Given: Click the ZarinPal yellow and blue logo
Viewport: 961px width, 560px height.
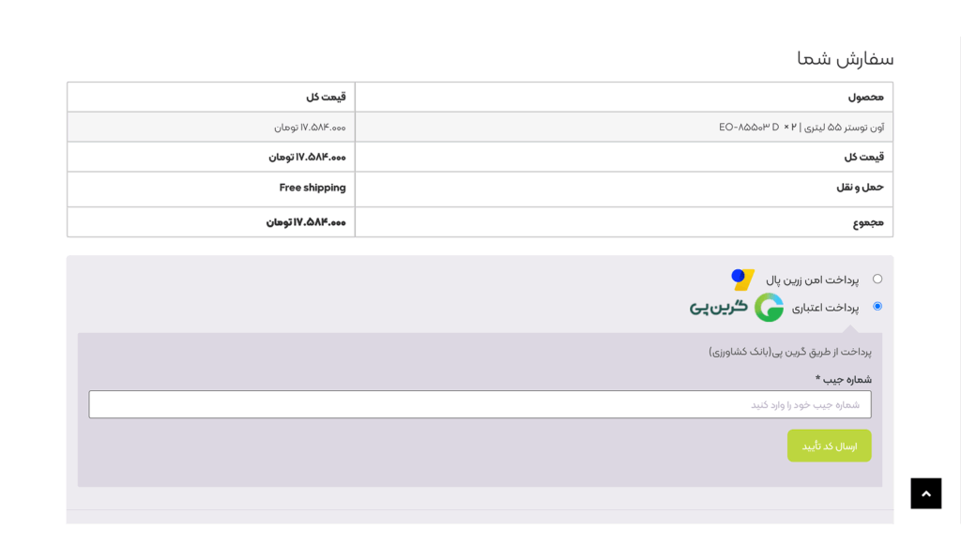Looking at the screenshot, I should coord(743,280).
